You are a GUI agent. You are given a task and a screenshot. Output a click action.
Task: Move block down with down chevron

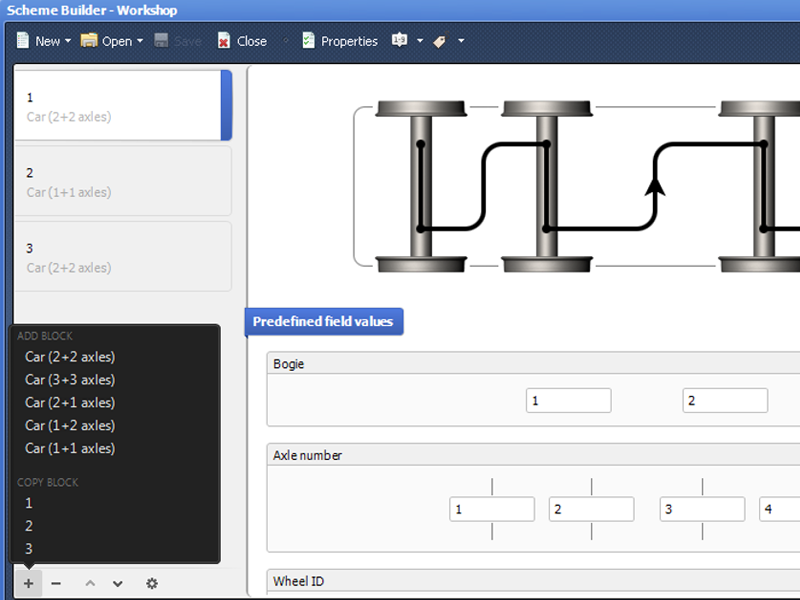(x=118, y=583)
